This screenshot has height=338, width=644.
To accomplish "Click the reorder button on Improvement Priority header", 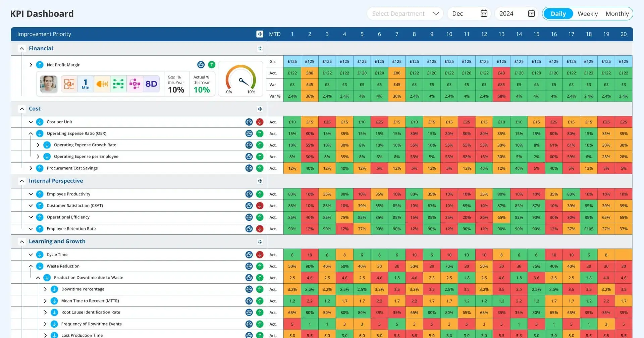I will coord(259,34).
